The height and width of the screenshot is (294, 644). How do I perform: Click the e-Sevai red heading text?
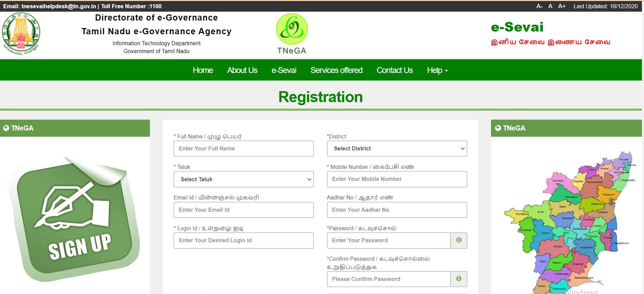pos(517,27)
